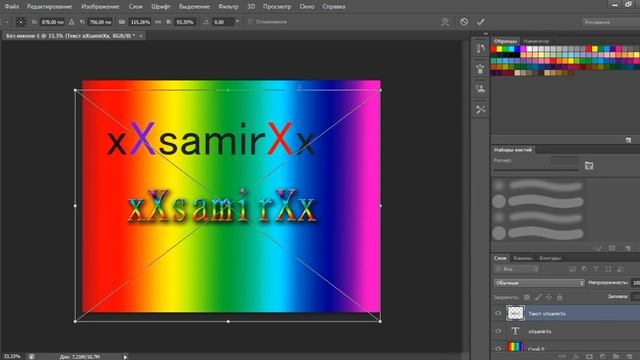Click the height percentage field
640x360 pixels.
pos(184,22)
